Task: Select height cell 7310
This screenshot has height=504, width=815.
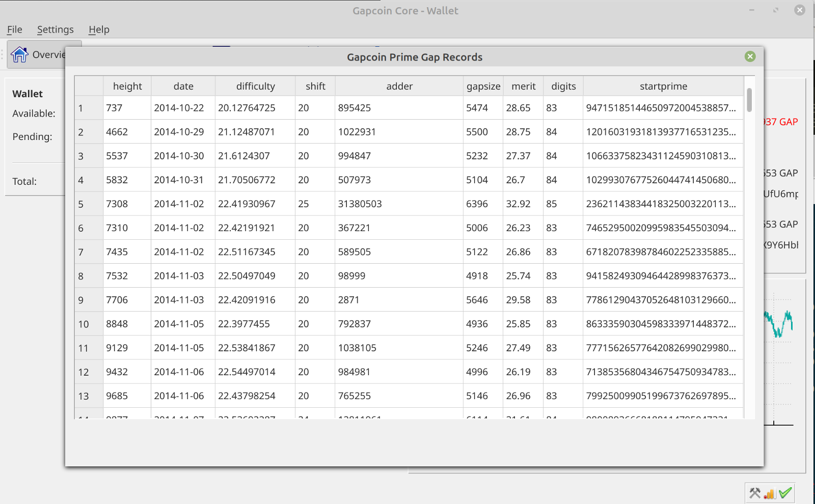Action: 127,228
